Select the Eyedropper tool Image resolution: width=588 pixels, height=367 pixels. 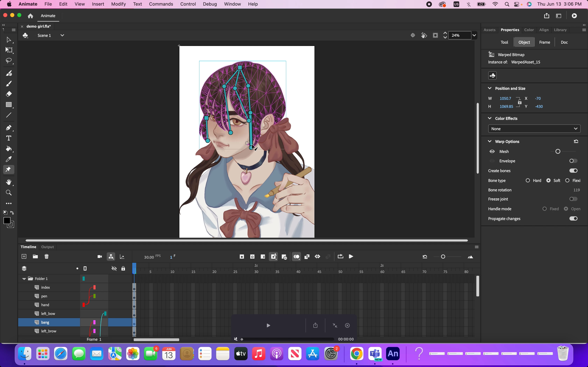click(x=9, y=159)
